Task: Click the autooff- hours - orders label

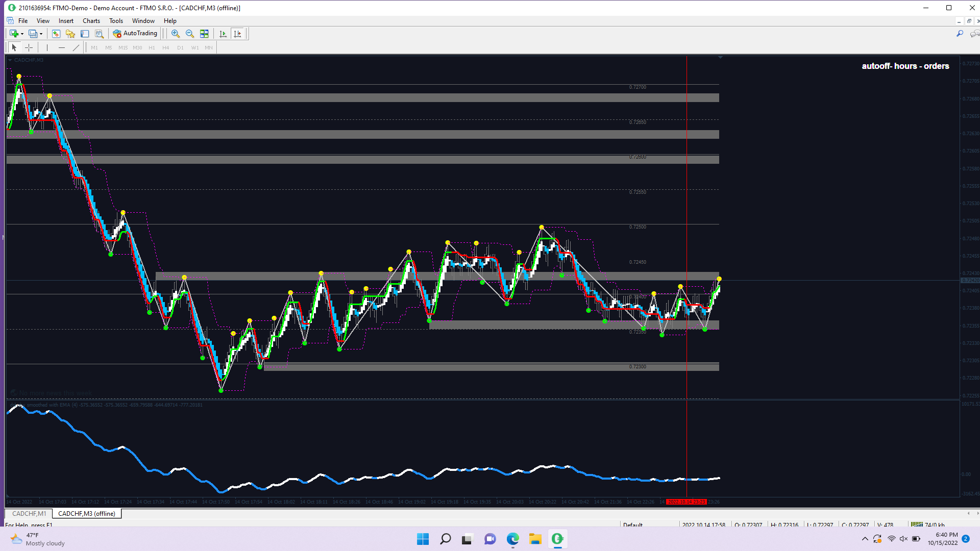Action: click(x=905, y=66)
